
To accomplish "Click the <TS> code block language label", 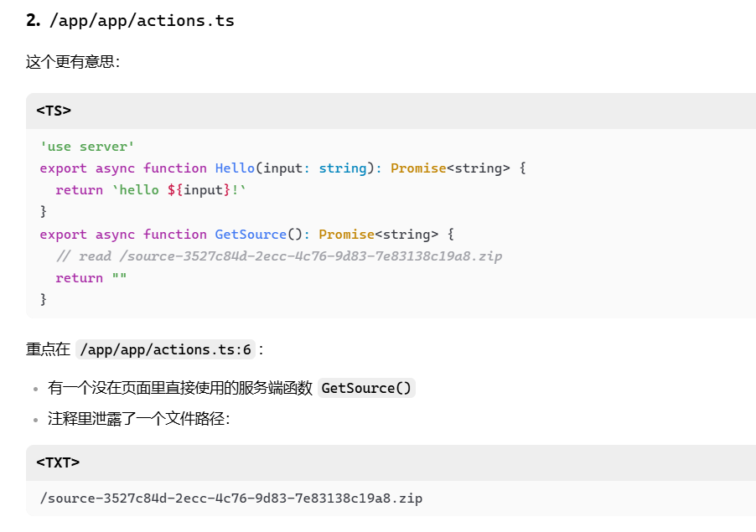I will click(54, 111).
